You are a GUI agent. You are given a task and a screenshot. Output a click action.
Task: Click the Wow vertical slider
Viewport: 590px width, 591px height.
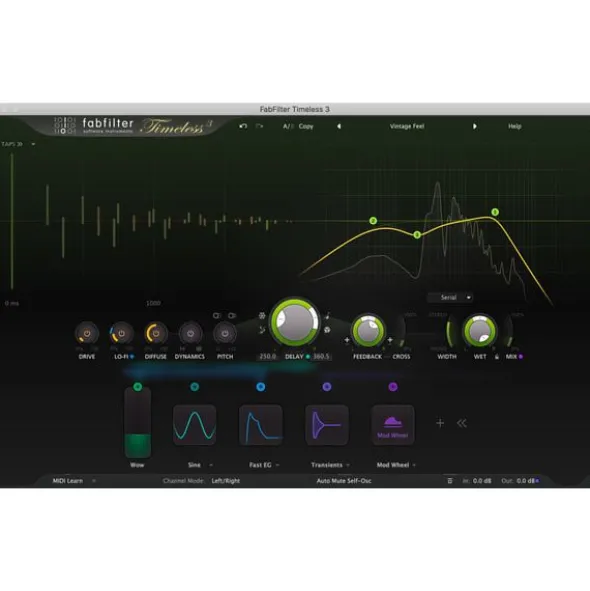[x=138, y=424]
